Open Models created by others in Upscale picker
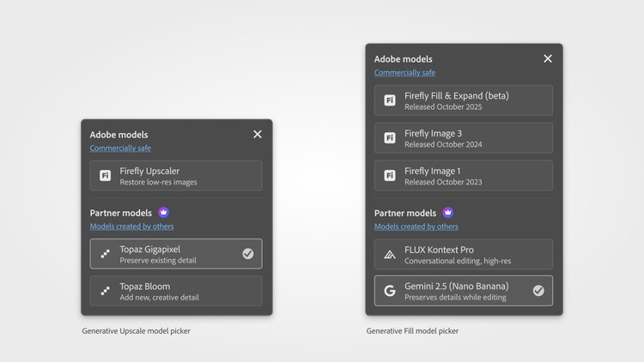 [x=132, y=226]
